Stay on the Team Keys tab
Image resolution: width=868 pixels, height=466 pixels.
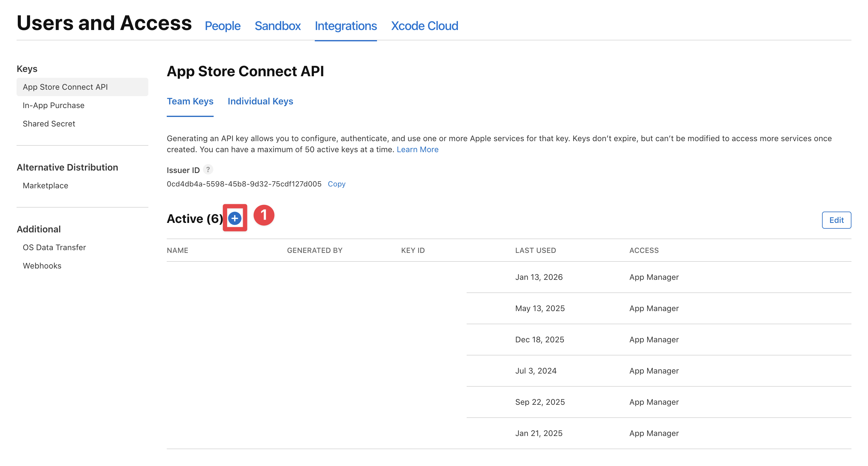click(x=190, y=101)
